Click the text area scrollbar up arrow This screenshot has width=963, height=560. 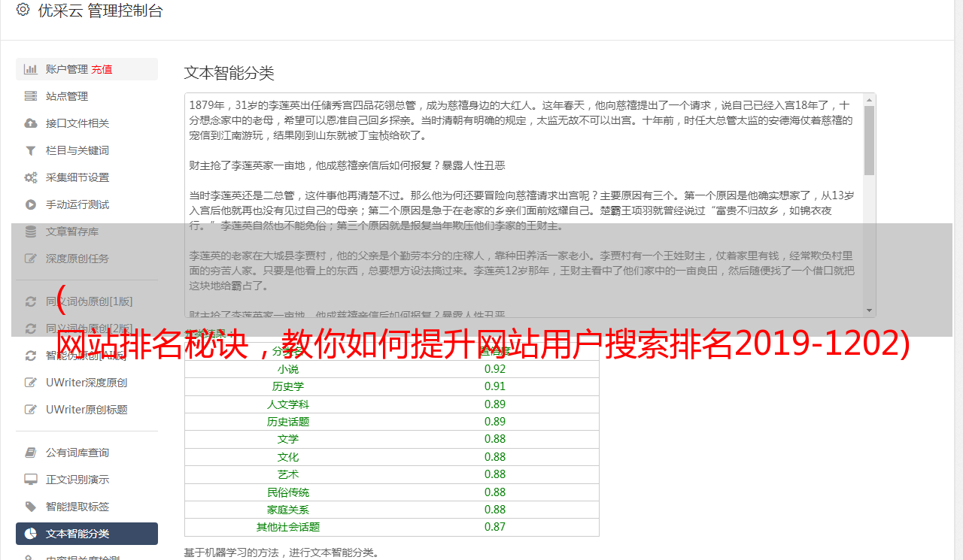pyautogui.click(x=870, y=99)
